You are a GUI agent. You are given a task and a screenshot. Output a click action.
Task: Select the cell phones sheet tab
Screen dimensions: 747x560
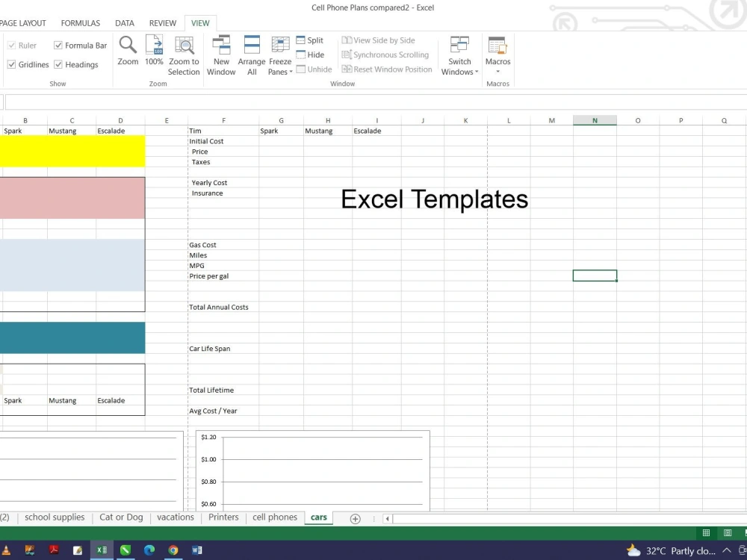click(x=274, y=517)
